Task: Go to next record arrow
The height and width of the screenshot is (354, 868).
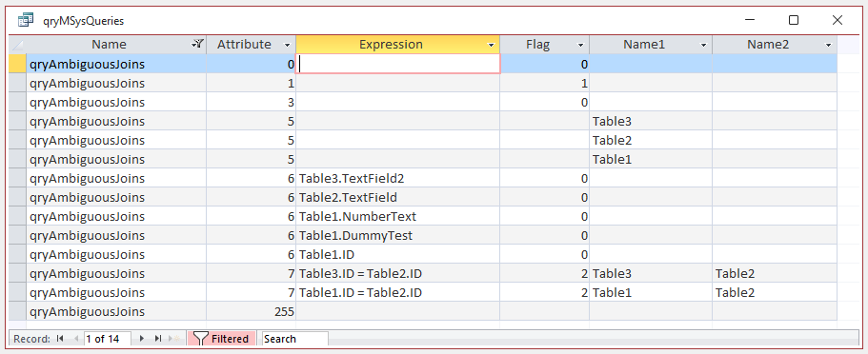Action: (142, 339)
